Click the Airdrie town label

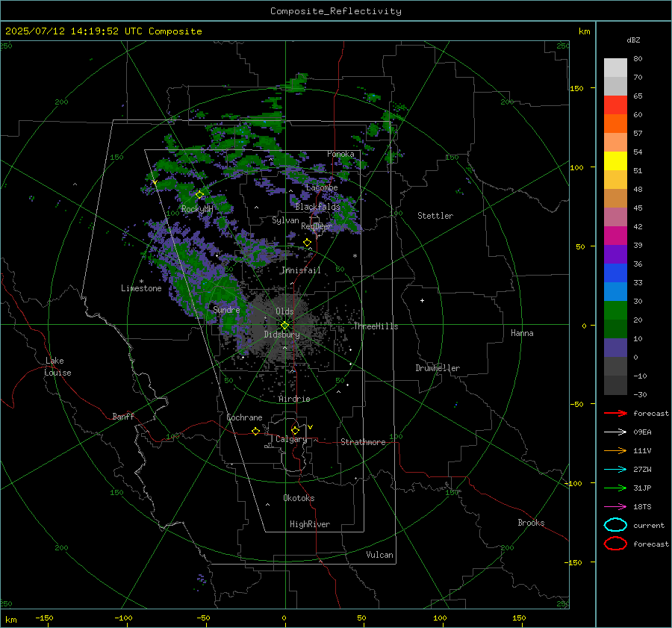pyautogui.click(x=294, y=399)
